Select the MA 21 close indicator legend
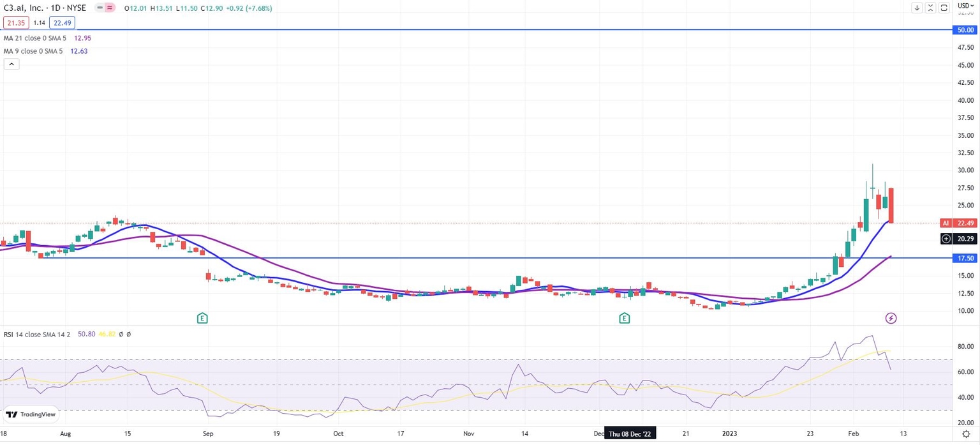Image resolution: width=980 pixels, height=445 pixels. pyautogui.click(x=33, y=38)
